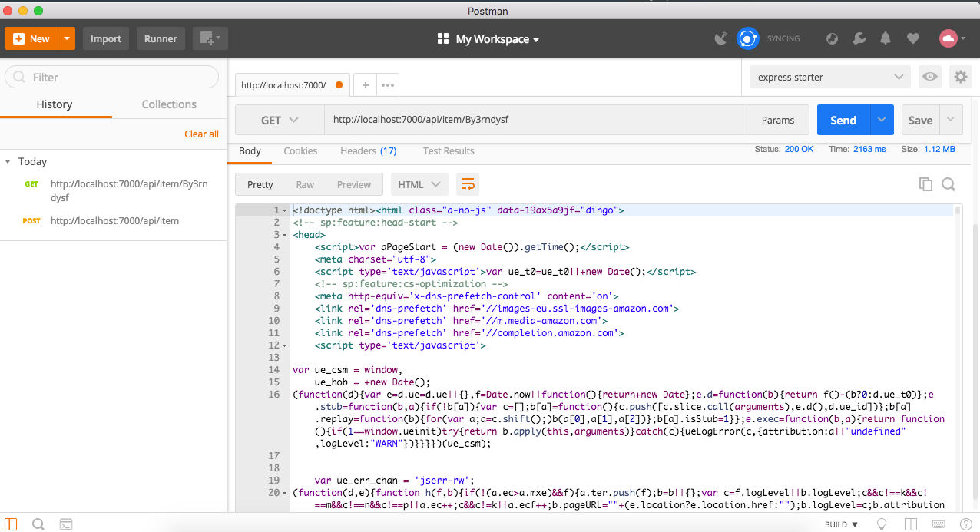The width and height of the screenshot is (980, 532).
Task: Switch to the Collections sidebar tab
Action: tap(169, 104)
